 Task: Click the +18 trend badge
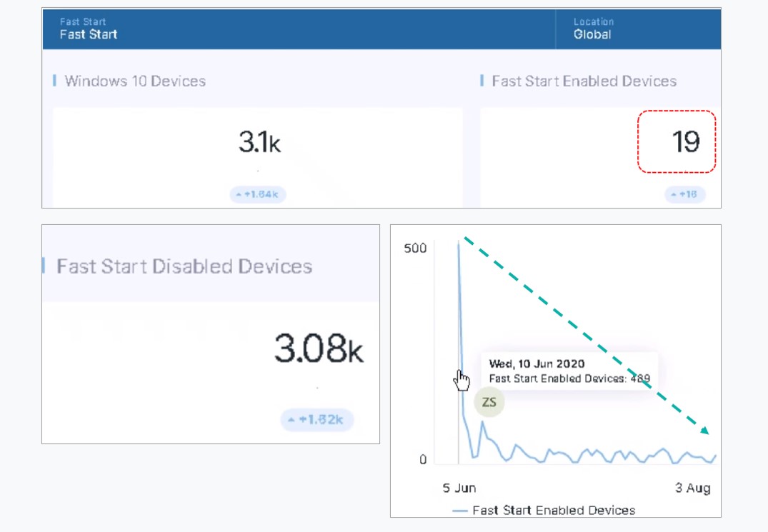[684, 194]
